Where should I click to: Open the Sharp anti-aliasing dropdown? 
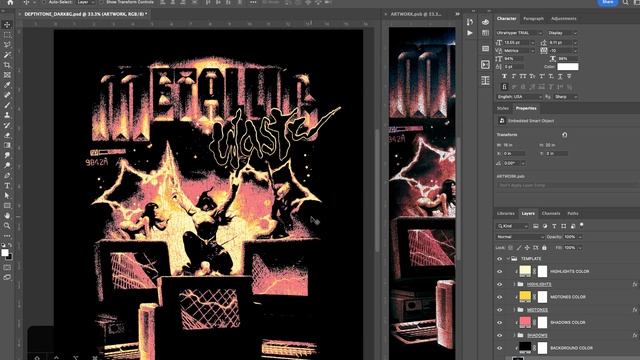tap(566, 97)
